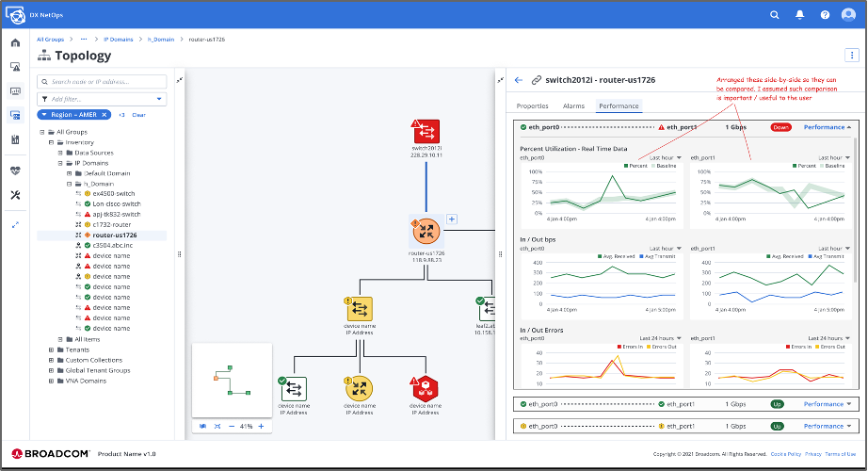Open the tools wrench icon in sidebar
The width and height of the screenshot is (868, 471).
15,195
